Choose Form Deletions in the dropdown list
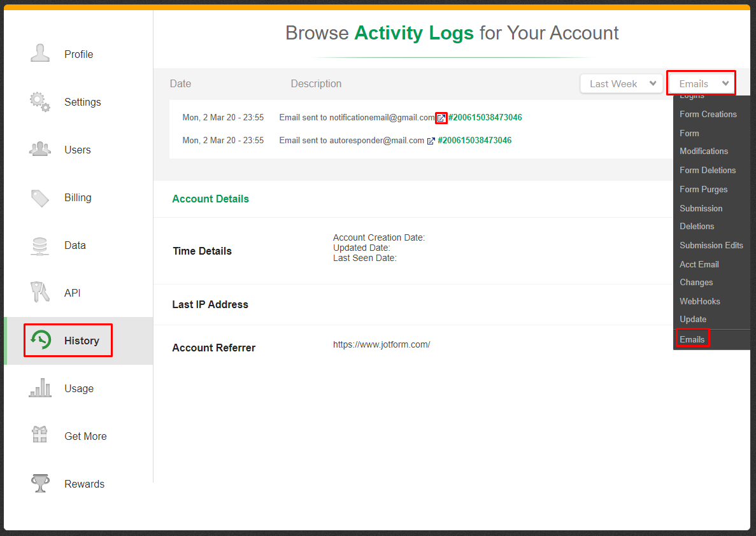756x536 pixels. pos(707,171)
